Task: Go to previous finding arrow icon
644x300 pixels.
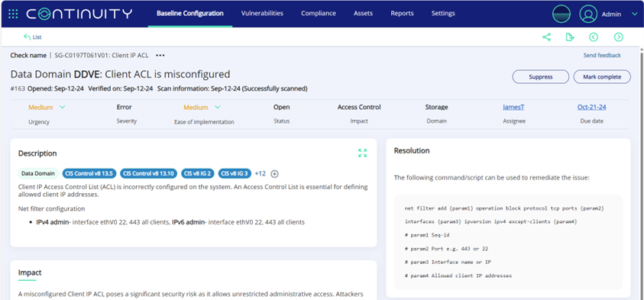Action: (594, 37)
